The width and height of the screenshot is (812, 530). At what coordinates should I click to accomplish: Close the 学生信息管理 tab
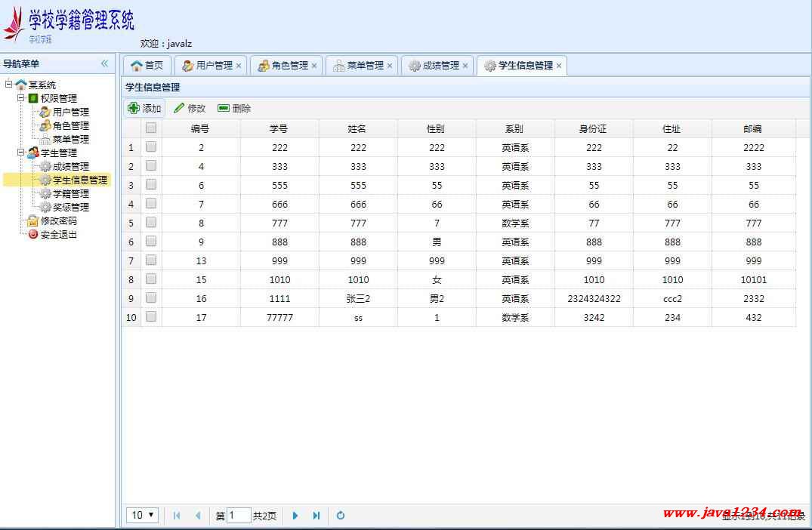(559, 66)
